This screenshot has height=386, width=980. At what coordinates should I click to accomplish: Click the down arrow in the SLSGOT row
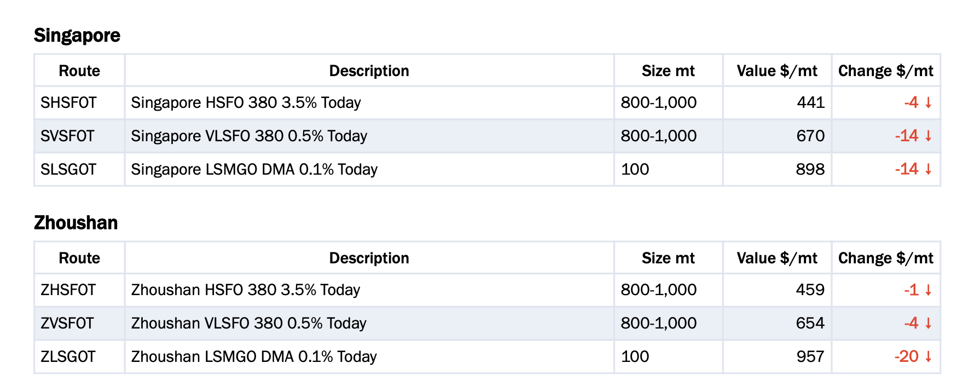(x=929, y=170)
